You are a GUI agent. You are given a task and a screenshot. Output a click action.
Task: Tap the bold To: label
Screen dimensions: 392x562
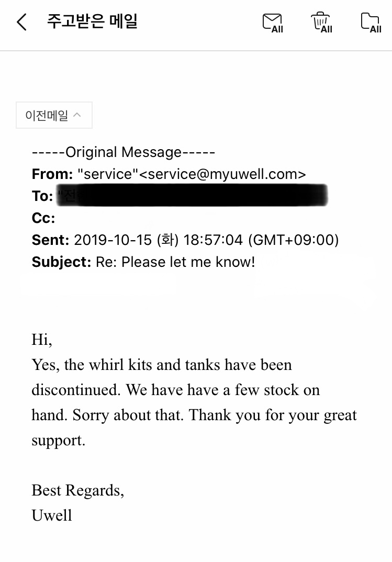point(42,196)
